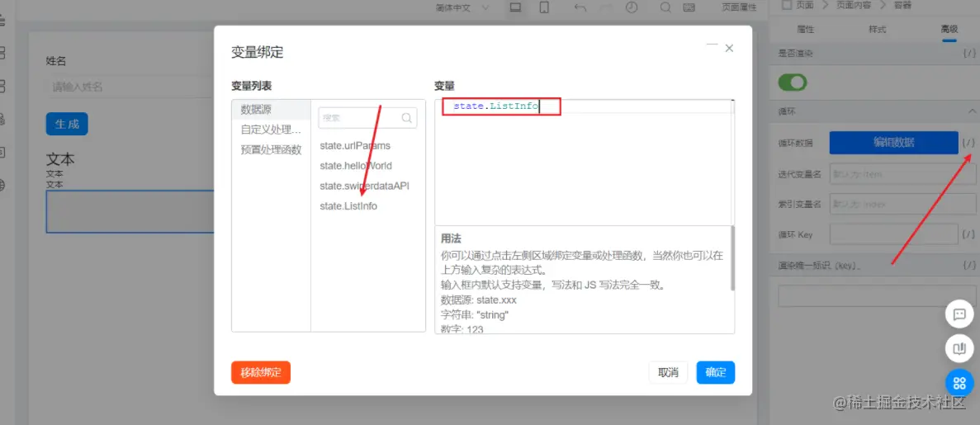
Task: Open the chat feedback floating button
Action: [x=959, y=314]
